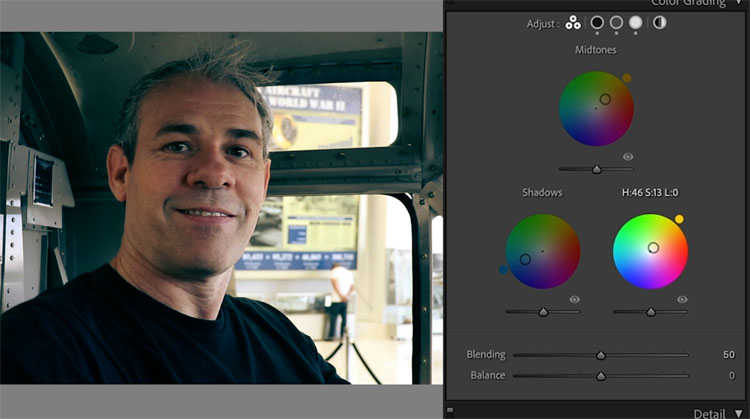Click the yellow hue dot on Highlights wheel
This screenshot has height=419, width=750.
pos(679,220)
